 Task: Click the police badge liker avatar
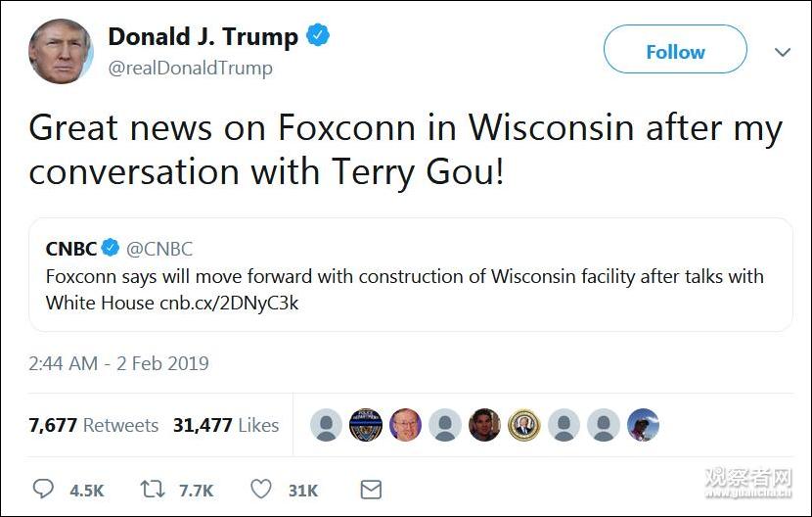366,425
